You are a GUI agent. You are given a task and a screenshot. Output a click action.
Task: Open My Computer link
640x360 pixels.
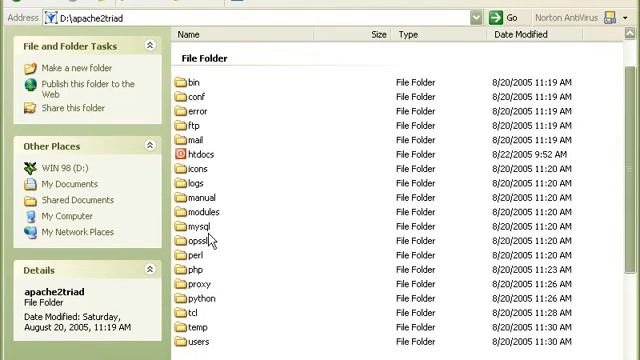[x=67, y=216]
